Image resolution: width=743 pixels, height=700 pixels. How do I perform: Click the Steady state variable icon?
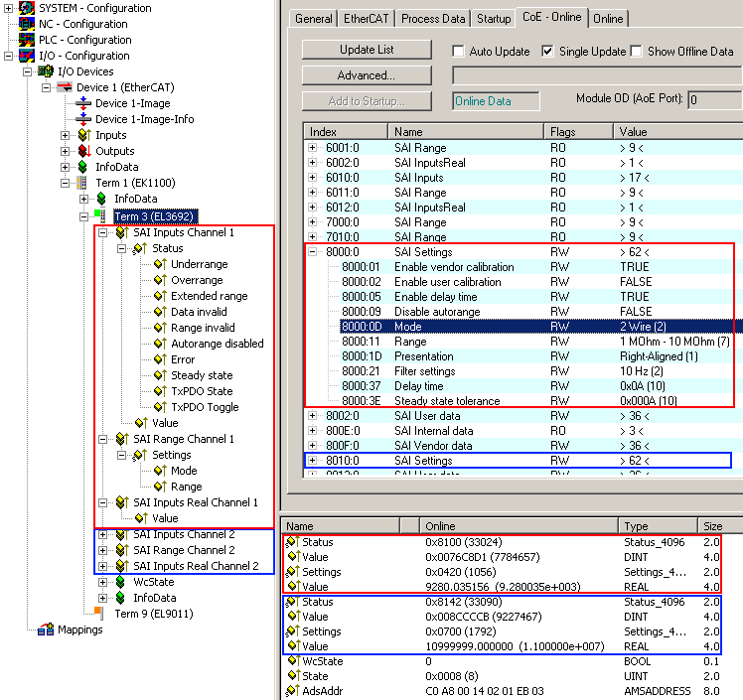(160, 375)
